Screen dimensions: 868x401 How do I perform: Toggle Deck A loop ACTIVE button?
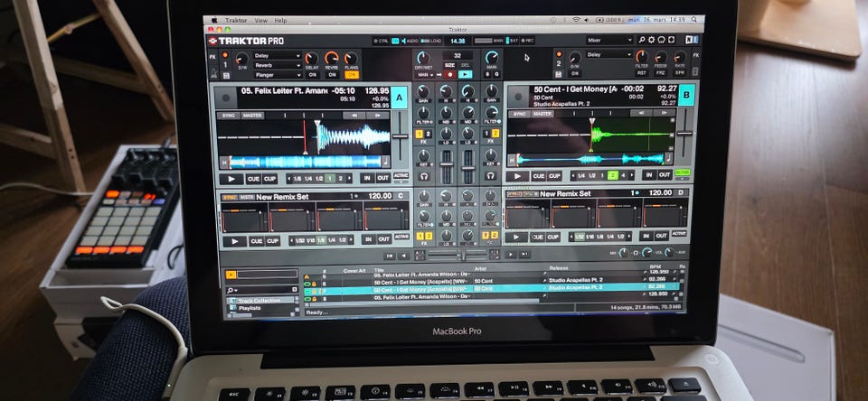(401, 175)
